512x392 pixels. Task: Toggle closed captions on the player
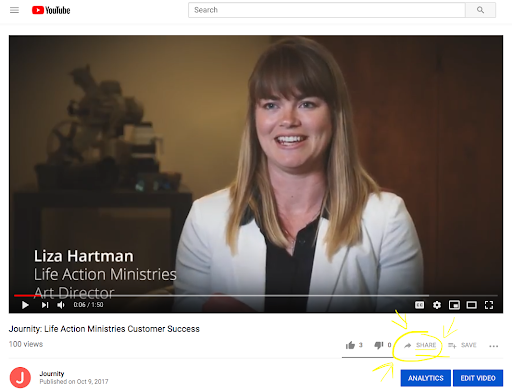tap(419, 305)
